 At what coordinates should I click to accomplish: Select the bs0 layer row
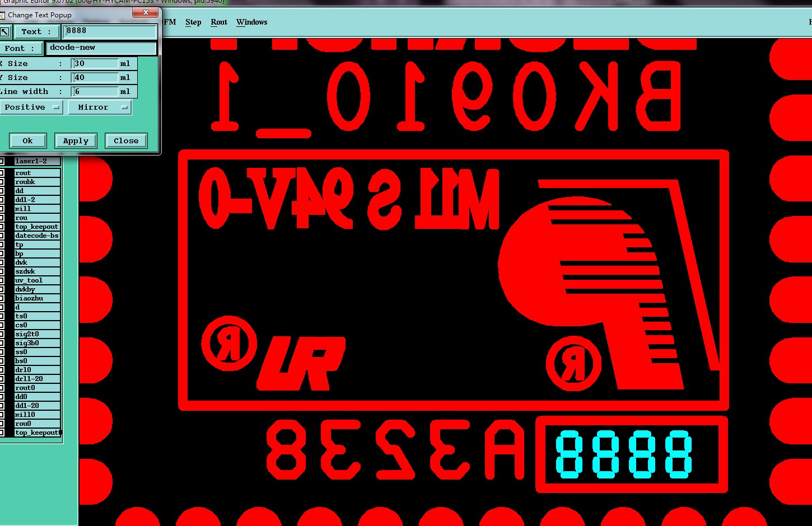tap(37, 361)
